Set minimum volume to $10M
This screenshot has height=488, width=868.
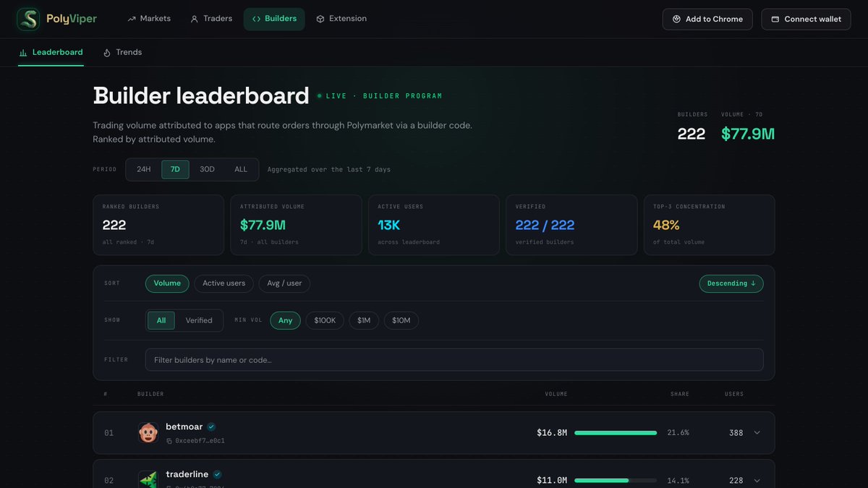[401, 320]
